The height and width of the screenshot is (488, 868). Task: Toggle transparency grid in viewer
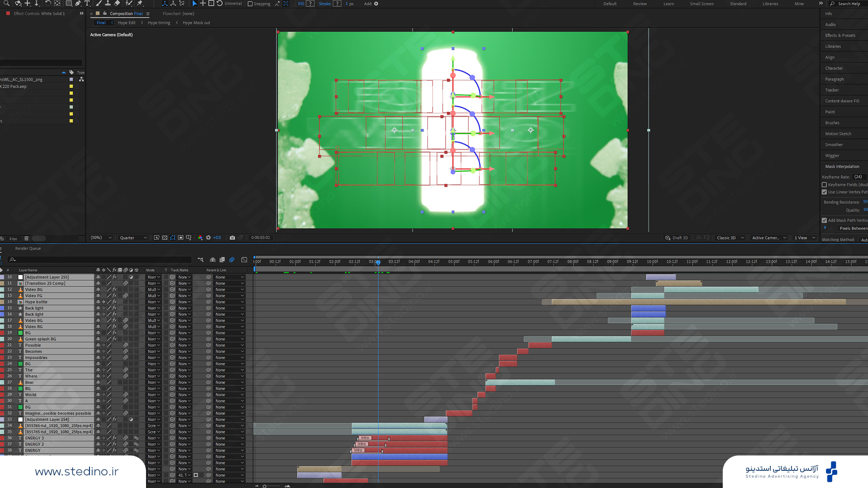(165, 238)
